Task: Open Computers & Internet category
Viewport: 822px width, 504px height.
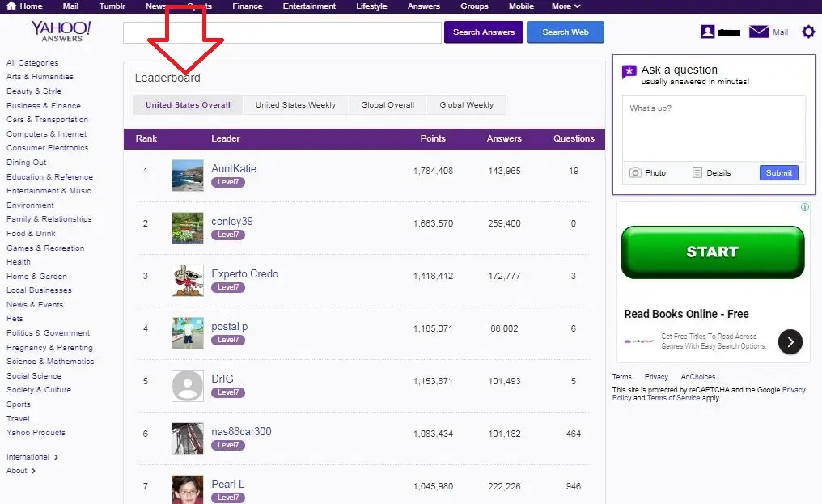Action: [x=47, y=133]
